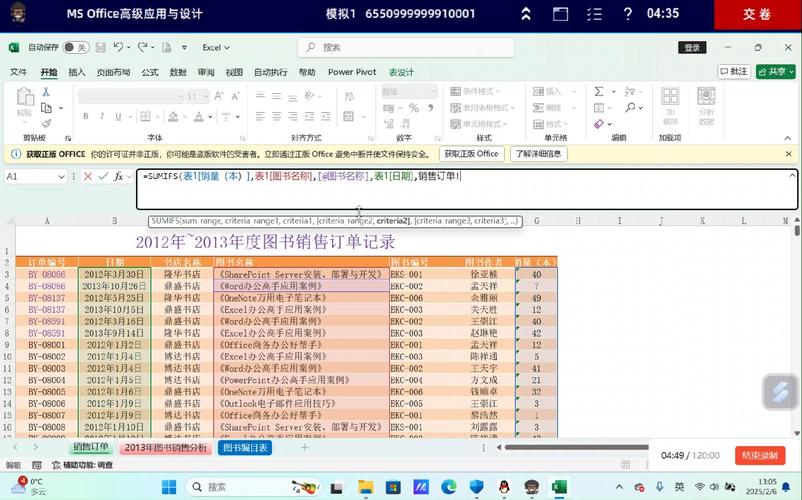Image resolution: width=802 pixels, height=500 pixels.
Task: Click the Undo arrow in the title bar
Action: click(118, 47)
